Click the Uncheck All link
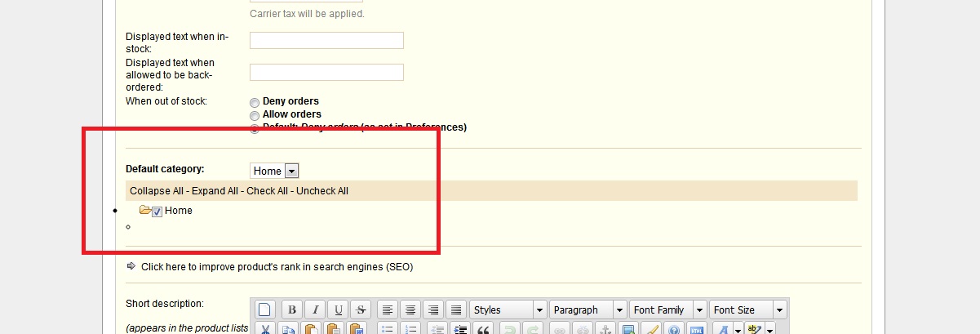 [321, 191]
